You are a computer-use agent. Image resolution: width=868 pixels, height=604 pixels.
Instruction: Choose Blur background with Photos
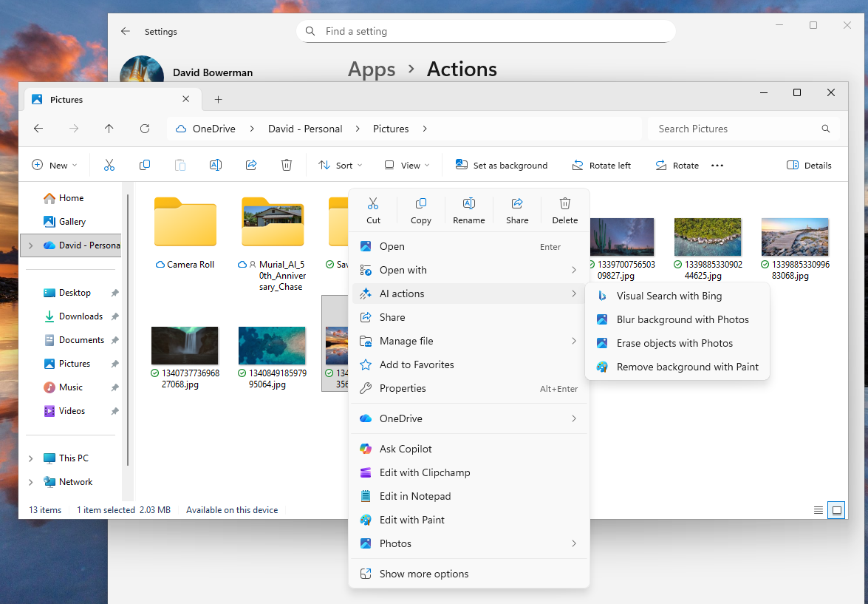pyautogui.click(x=683, y=319)
